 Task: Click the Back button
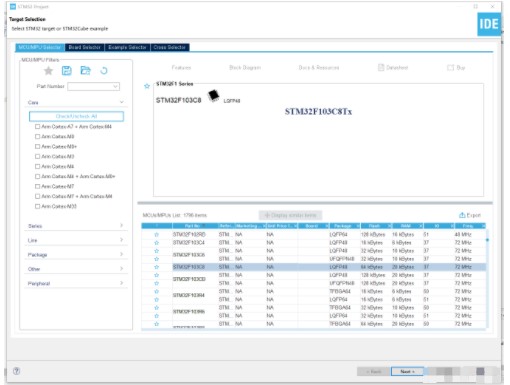pyautogui.click(x=373, y=371)
